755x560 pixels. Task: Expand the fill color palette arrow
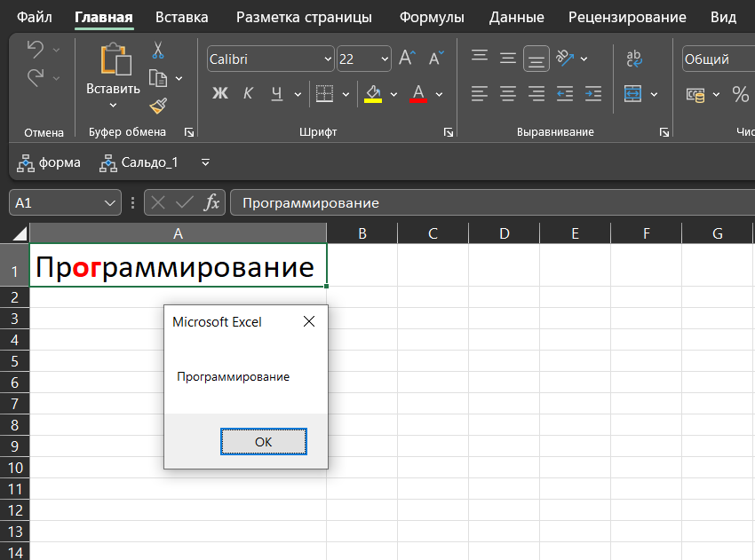[x=393, y=94]
